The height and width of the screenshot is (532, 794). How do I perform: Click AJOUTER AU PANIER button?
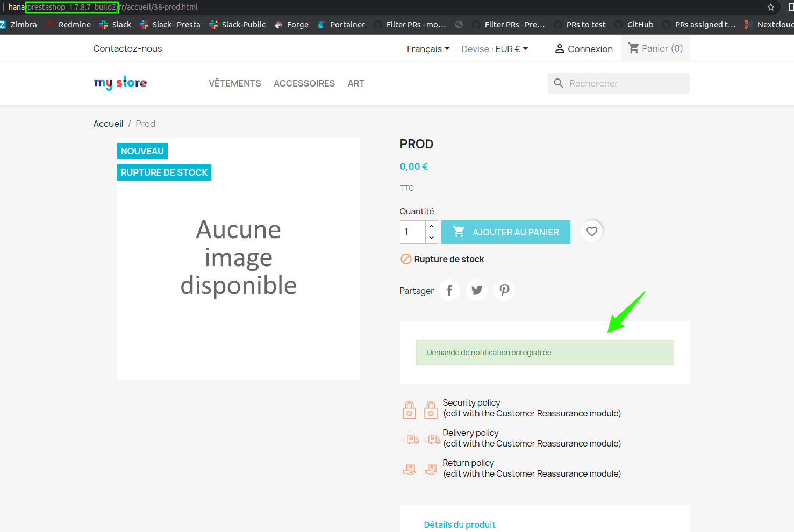pyautogui.click(x=505, y=232)
